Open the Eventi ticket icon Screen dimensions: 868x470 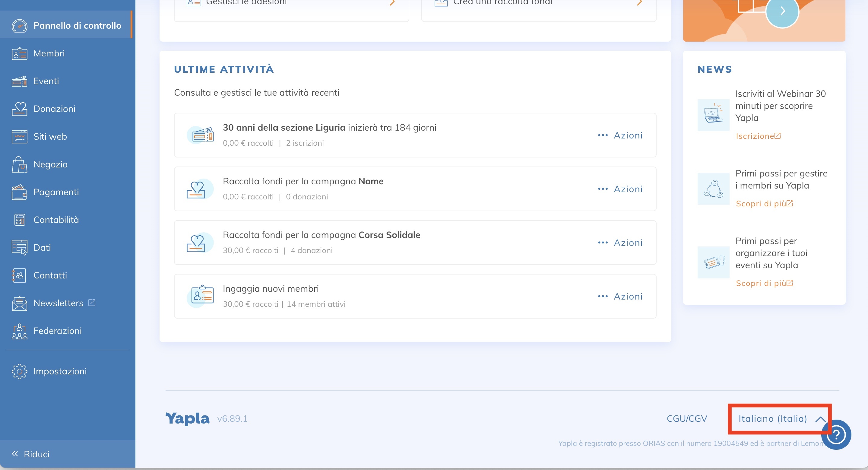pyautogui.click(x=19, y=81)
